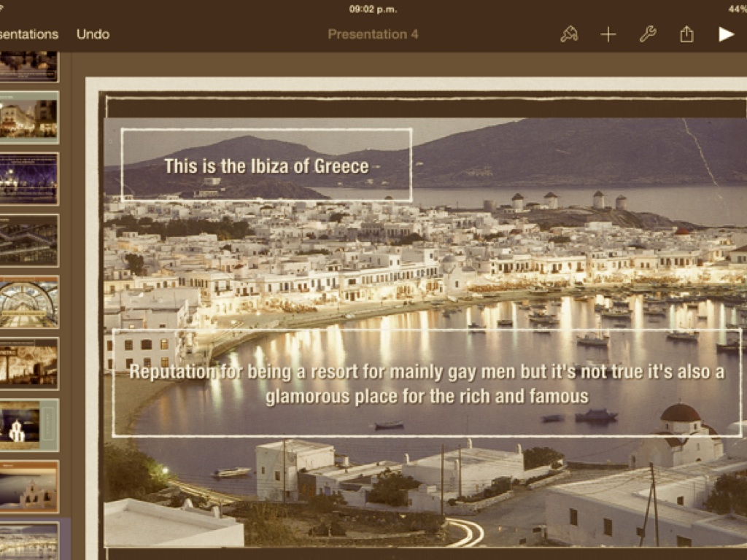Tap the battery percentage in status bar
The width and height of the screenshot is (747, 560).
(737, 9)
